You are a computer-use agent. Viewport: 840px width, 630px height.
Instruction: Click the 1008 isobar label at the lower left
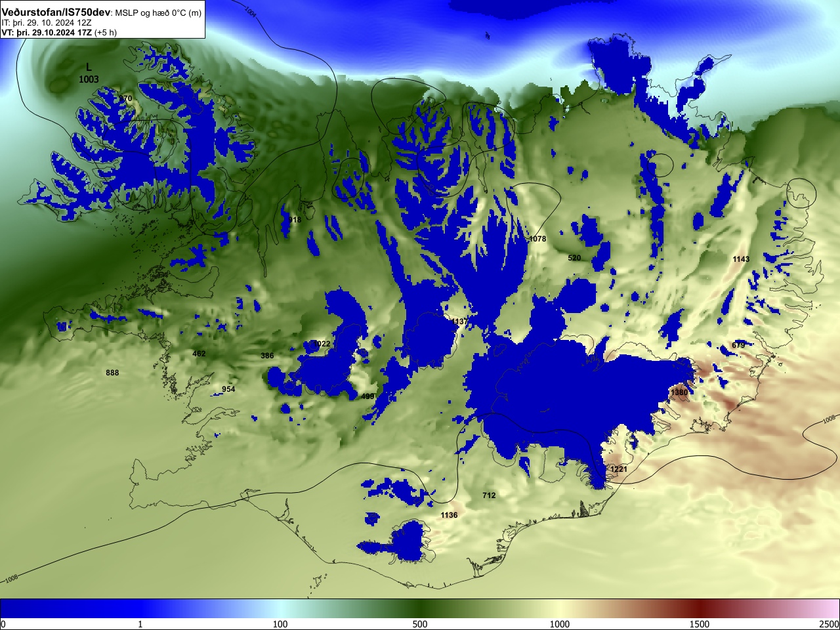coord(11,579)
